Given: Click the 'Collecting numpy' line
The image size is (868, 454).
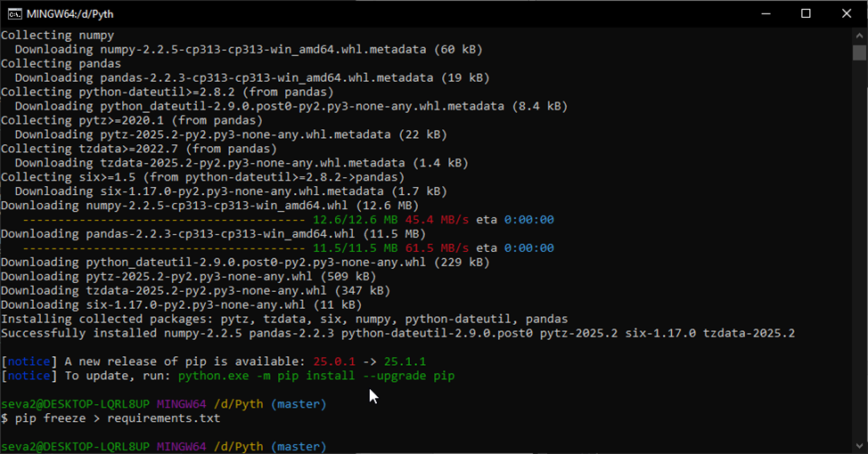Looking at the screenshot, I should point(58,36).
